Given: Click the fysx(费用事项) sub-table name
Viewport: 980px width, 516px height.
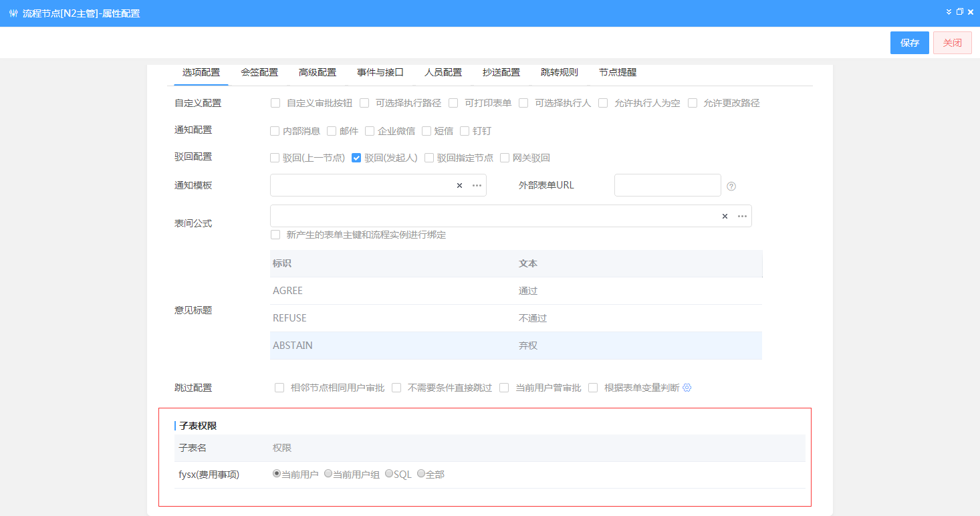Looking at the screenshot, I should coord(209,475).
